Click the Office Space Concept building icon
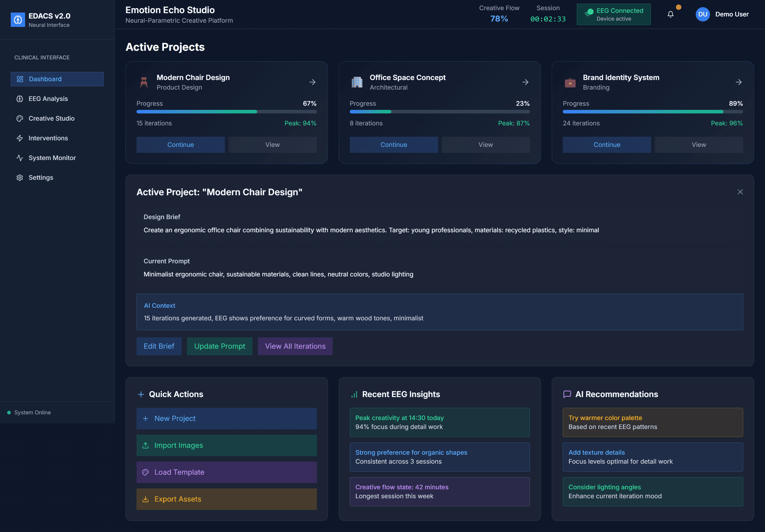This screenshot has width=765, height=532. [x=357, y=82]
